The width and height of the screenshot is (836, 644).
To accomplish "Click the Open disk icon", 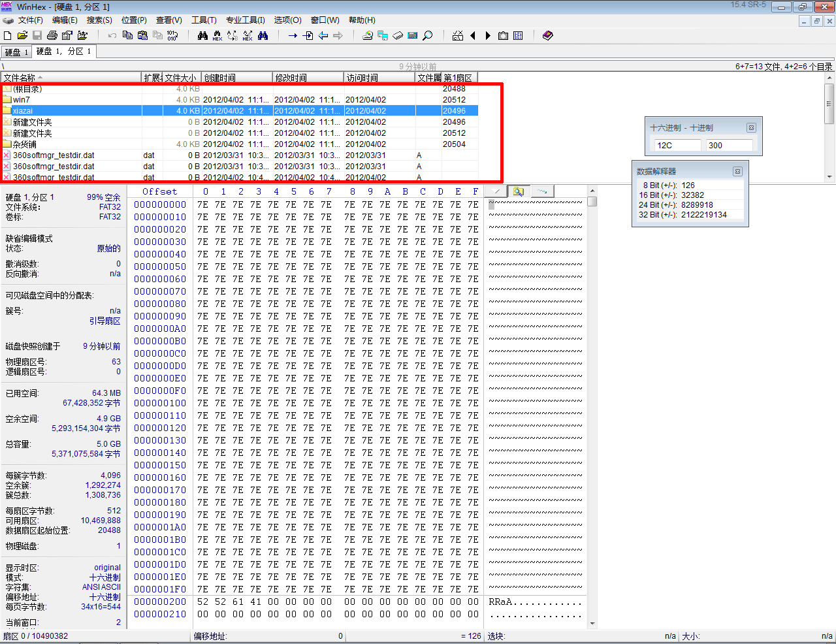I will (368, 35).
